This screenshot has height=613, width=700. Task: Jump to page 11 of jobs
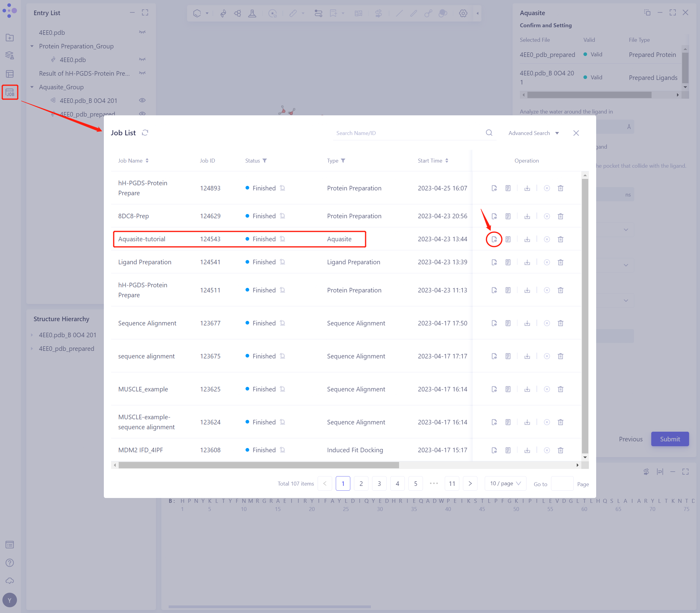pyautogui.click(x=452, y=483)
